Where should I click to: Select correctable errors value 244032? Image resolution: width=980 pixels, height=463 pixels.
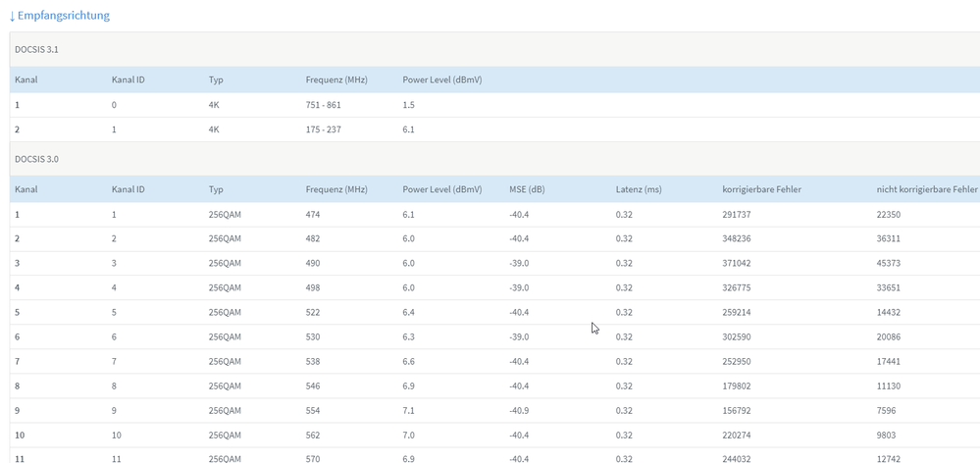(x=737, y=459)
